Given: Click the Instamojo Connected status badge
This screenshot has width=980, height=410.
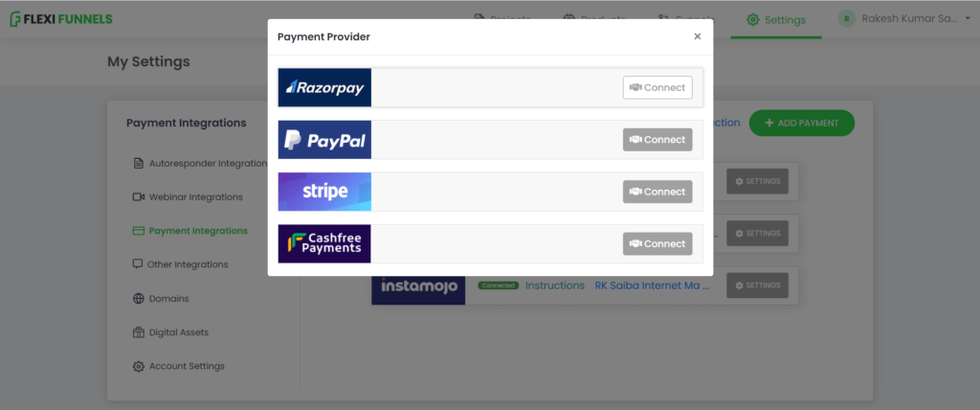Looking at the screenshot, I should pyautogui.click(x=498, y=285).
